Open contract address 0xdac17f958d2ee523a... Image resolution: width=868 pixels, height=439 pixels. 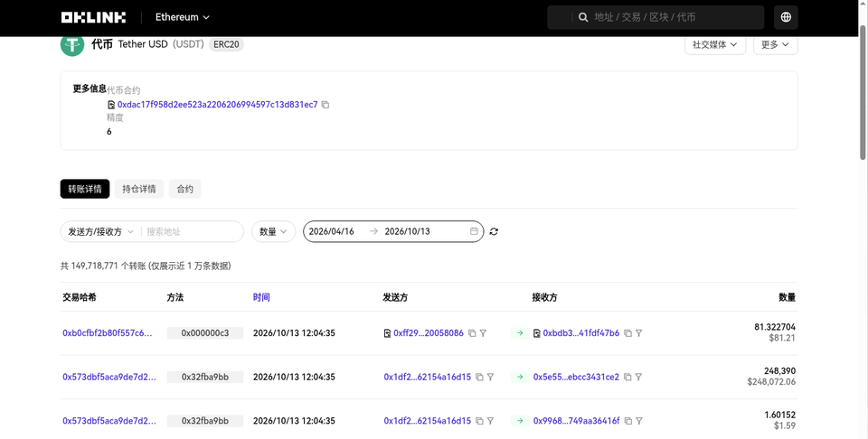218,105
